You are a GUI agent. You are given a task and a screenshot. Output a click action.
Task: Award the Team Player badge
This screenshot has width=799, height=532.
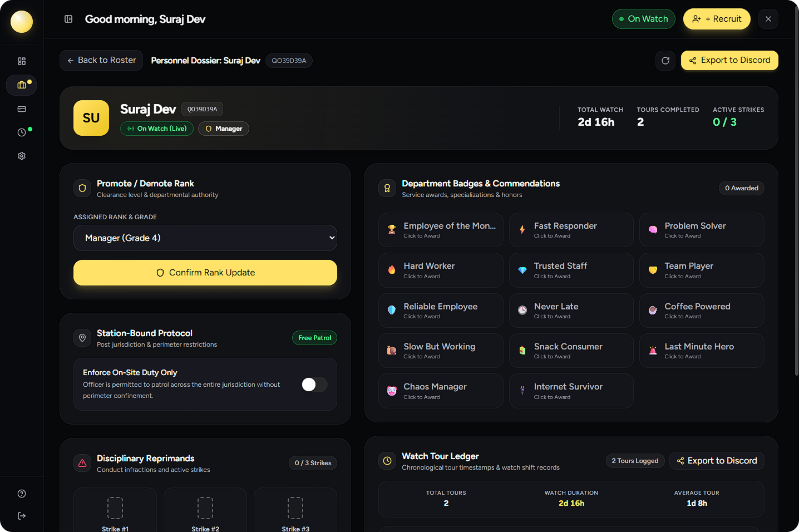point(702,270)
